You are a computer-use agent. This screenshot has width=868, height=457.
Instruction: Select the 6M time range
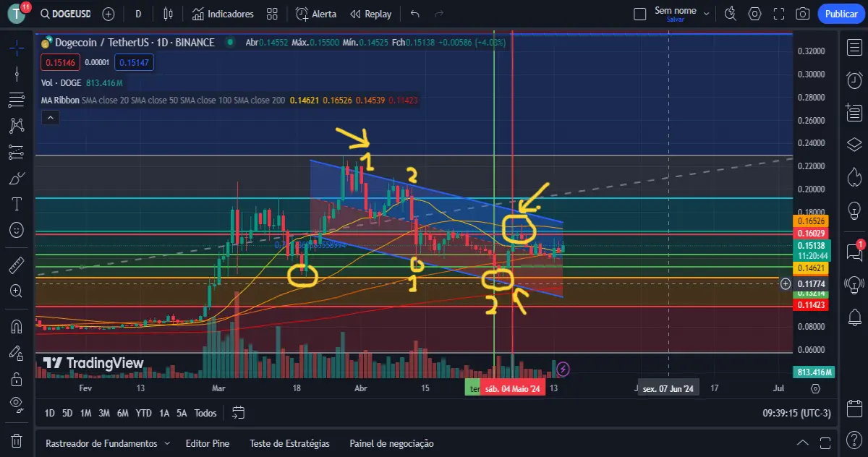[124, 413]
